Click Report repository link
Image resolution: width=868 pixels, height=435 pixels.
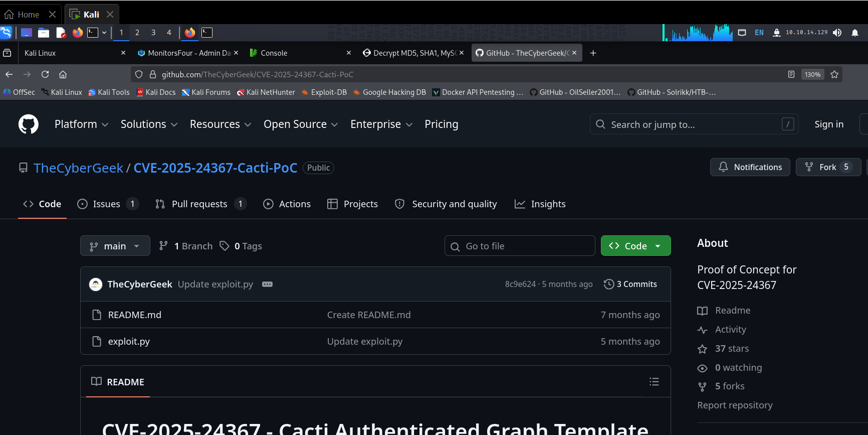point(735,405)
